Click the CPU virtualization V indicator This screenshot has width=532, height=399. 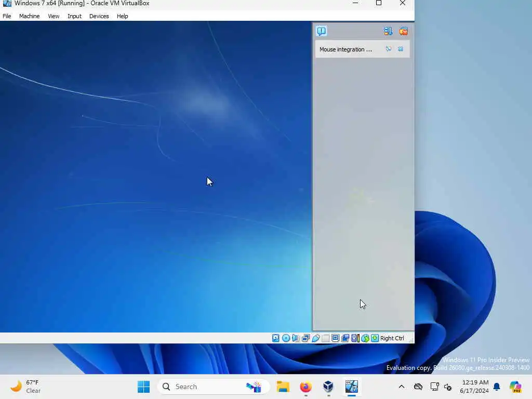(355, 338)
